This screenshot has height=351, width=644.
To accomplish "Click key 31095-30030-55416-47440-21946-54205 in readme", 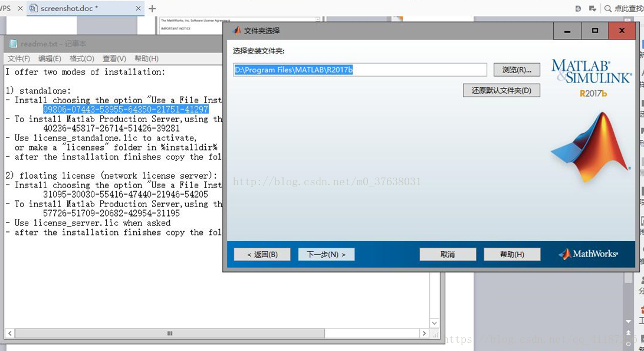I will point(126,195).
